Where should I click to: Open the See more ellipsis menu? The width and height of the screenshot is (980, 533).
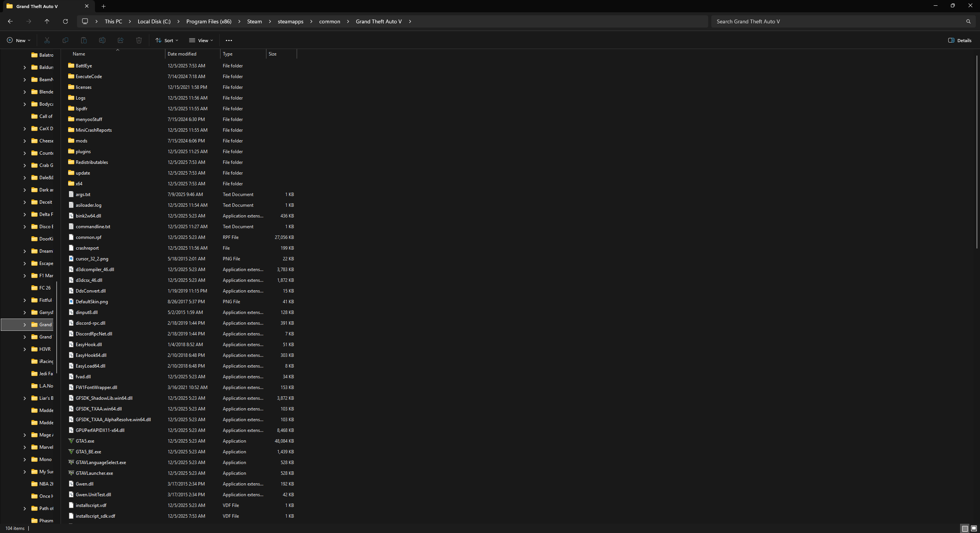tap(229, 40)
